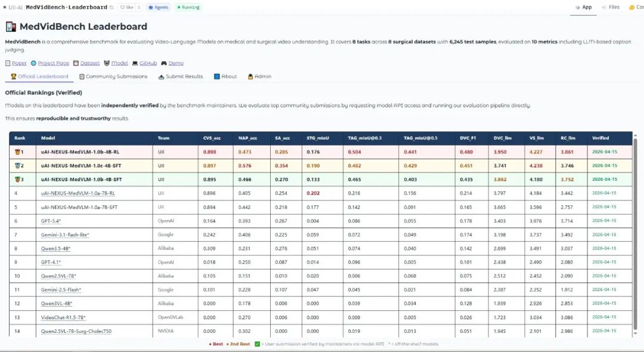Open uAI-NEXUS-MedVLM-1.0a-7B-RL model link
The image size is (644, 352).
[x=78, y=193]
